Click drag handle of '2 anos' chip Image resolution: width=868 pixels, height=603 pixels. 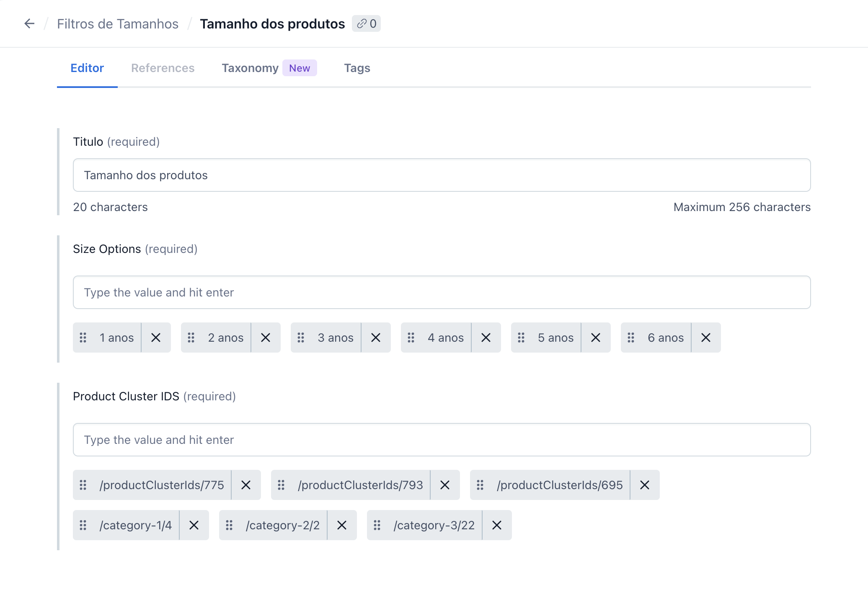(191, 338)
